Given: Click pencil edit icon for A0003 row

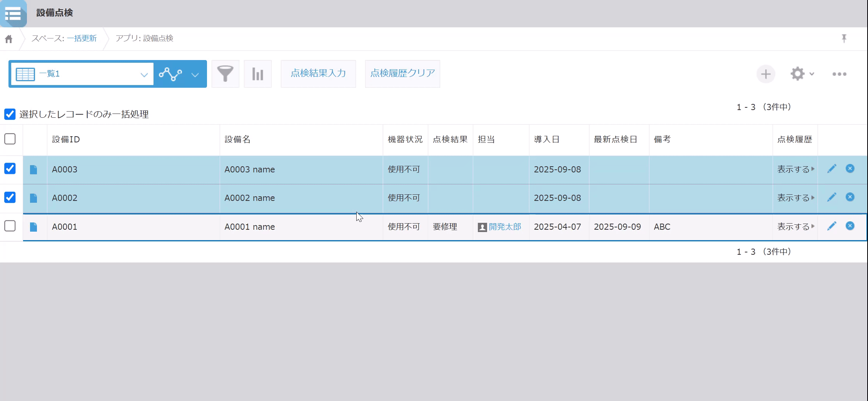Looking at the screenshot, I should click(x=831, y=169).
